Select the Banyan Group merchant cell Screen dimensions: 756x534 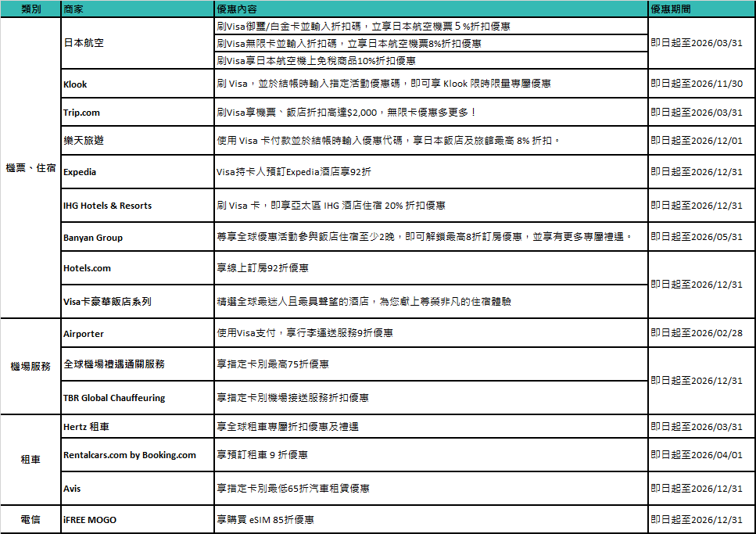coord(93,238)
